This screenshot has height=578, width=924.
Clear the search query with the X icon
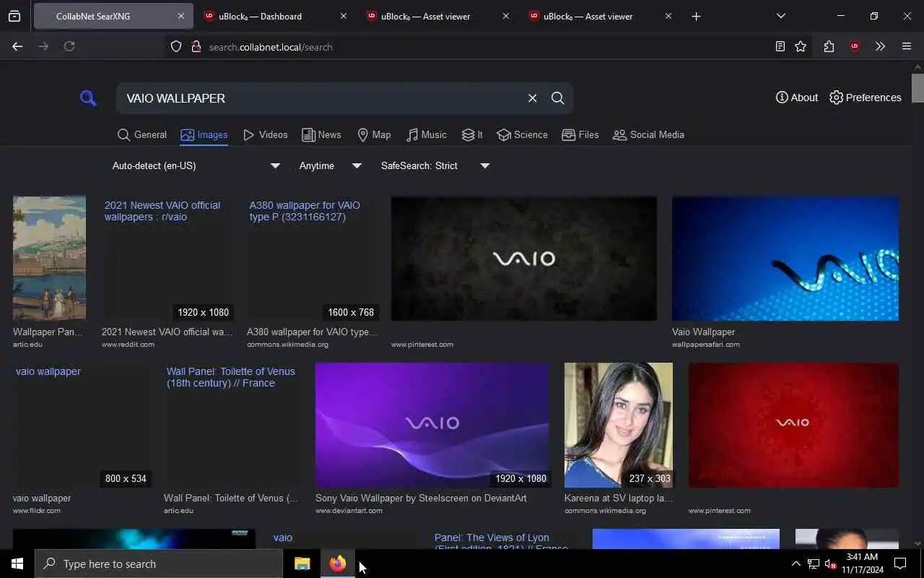[x=532, y=98]
